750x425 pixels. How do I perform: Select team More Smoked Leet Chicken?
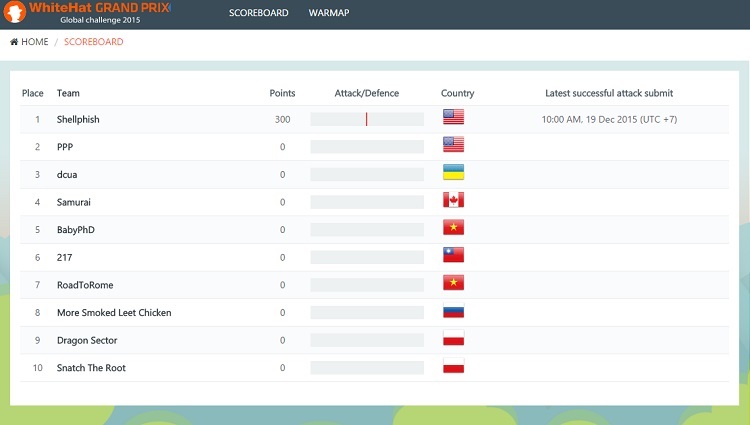point(114,313)
